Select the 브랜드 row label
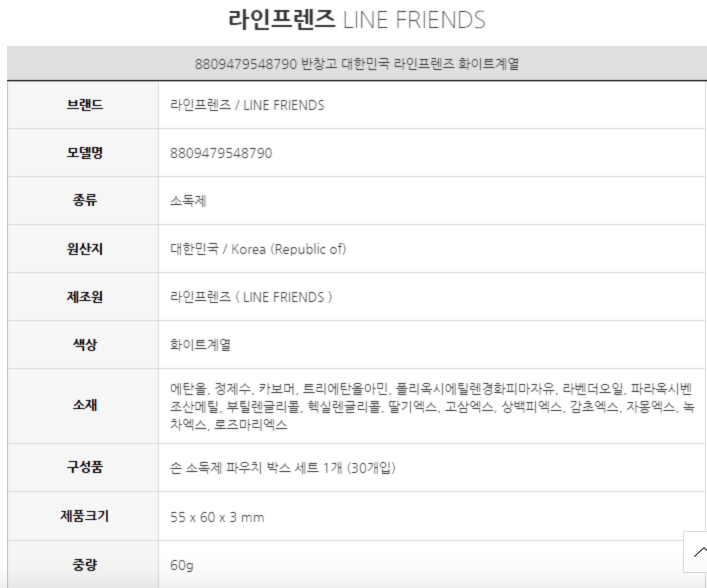The image size is (707, 588). tap(84, 105)
